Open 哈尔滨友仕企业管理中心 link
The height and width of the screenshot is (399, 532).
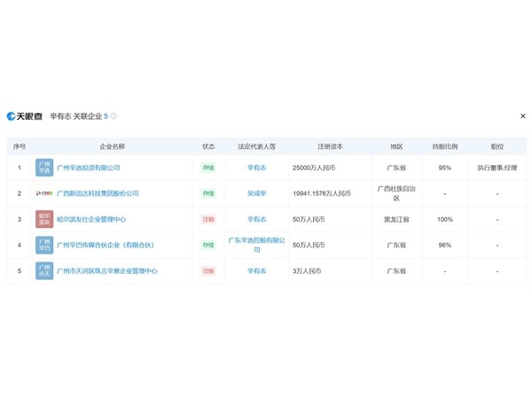pos(91,219)
